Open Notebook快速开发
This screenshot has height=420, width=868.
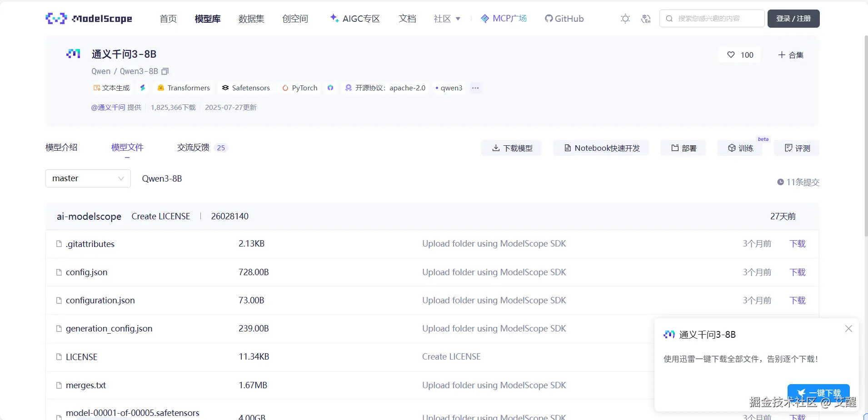[x=601, y=148]
